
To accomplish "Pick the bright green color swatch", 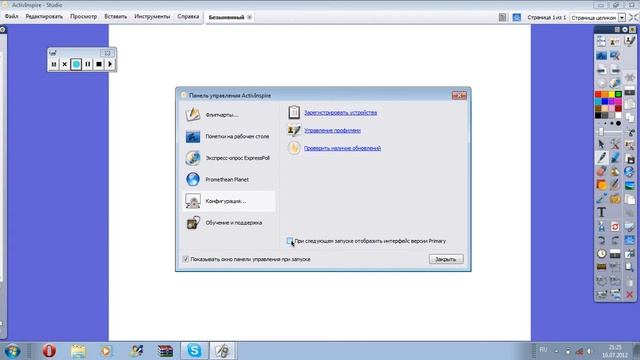I will (x=618, y=94).
